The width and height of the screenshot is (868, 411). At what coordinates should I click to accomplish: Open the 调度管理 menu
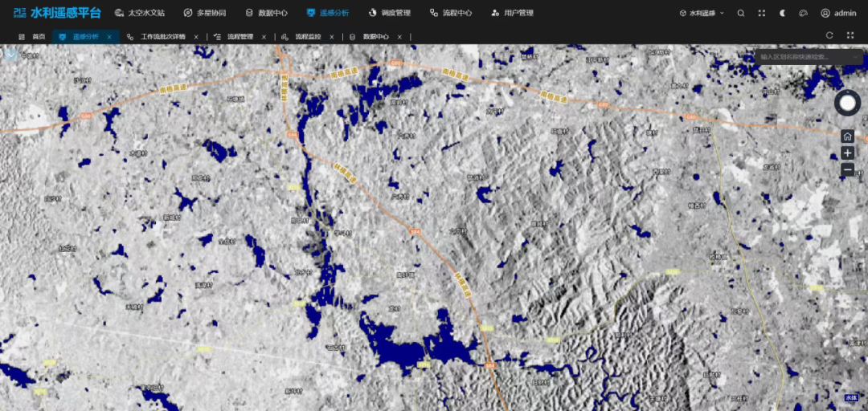pos(389,13)
